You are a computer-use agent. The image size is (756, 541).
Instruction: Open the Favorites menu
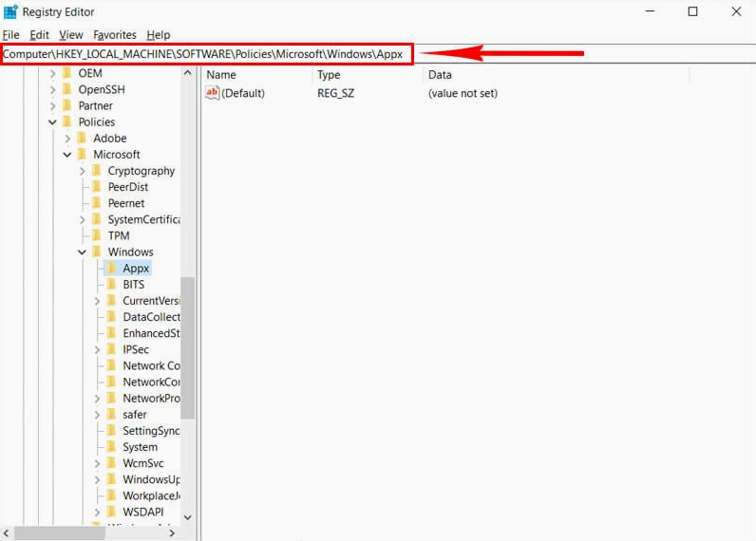point(115,35)
